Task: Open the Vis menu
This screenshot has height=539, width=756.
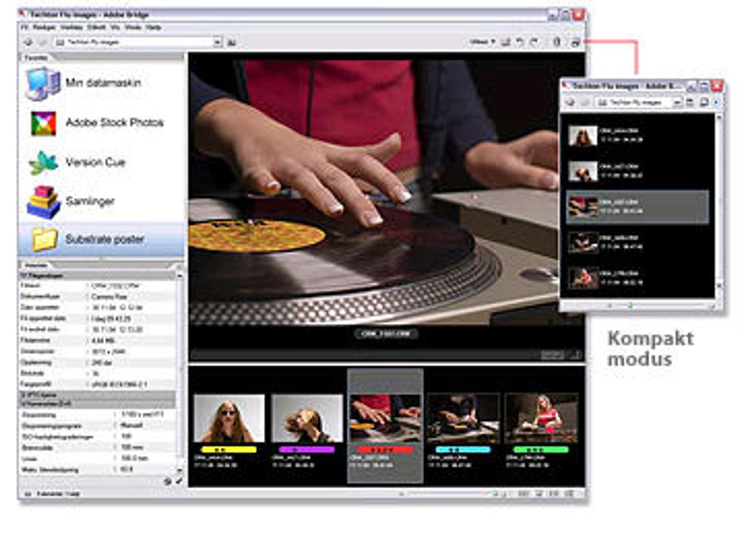Action: point(115,27)
